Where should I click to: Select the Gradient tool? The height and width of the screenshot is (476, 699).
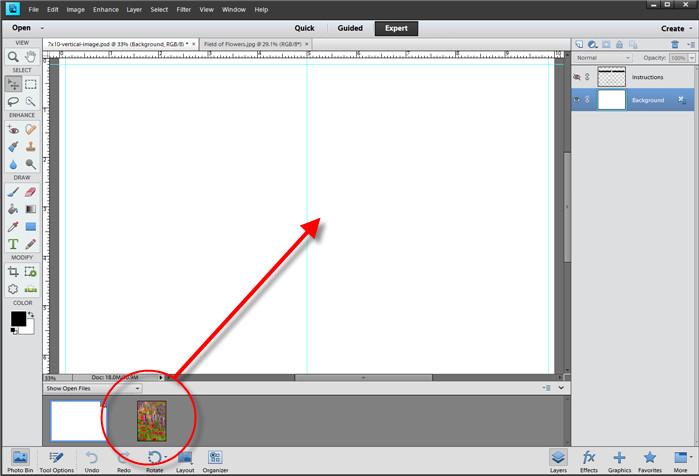pos(30,209)
